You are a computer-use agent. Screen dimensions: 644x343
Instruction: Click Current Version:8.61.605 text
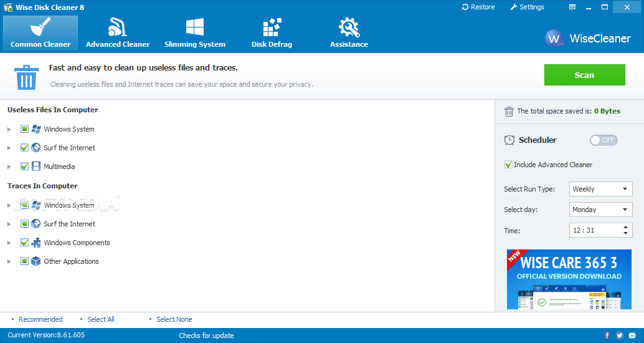point(46,335)
